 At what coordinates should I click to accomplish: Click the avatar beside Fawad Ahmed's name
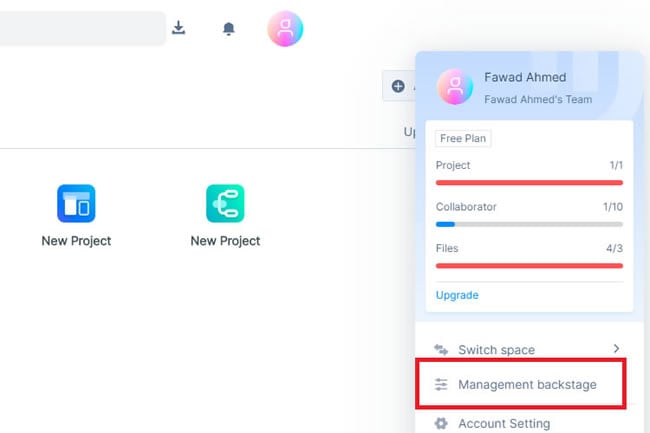tap(455, 87)
